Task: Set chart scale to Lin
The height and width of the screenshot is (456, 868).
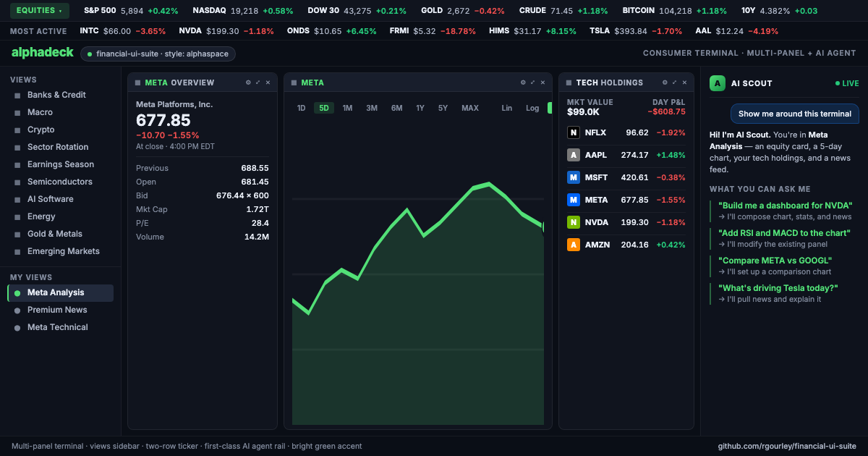Action: (x=507, y=108)
